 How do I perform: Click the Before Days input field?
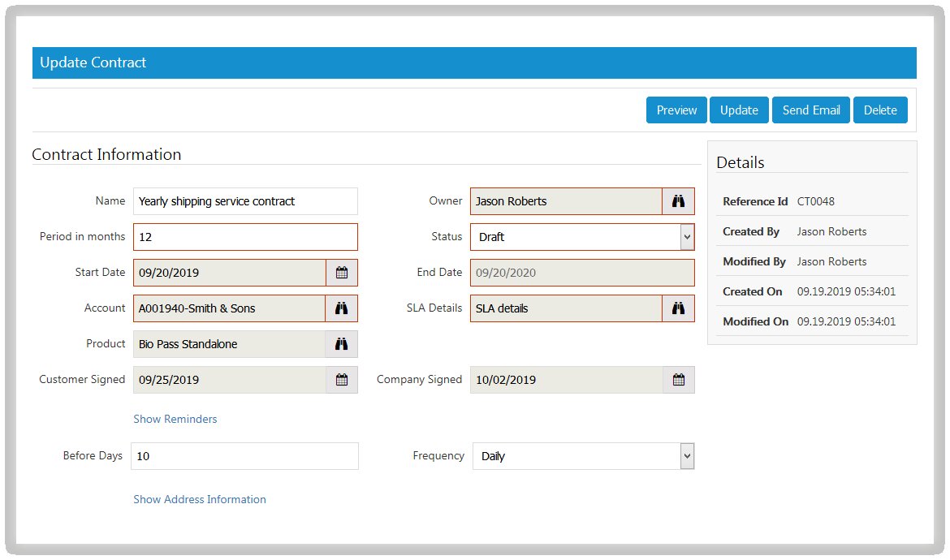click(244, 456)
